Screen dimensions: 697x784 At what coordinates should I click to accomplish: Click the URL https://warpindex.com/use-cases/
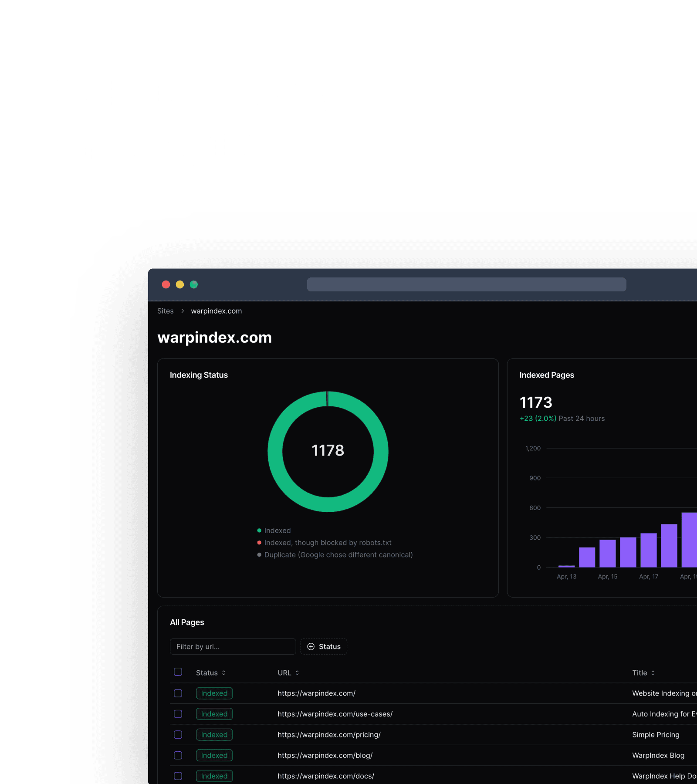coord(335,714)
